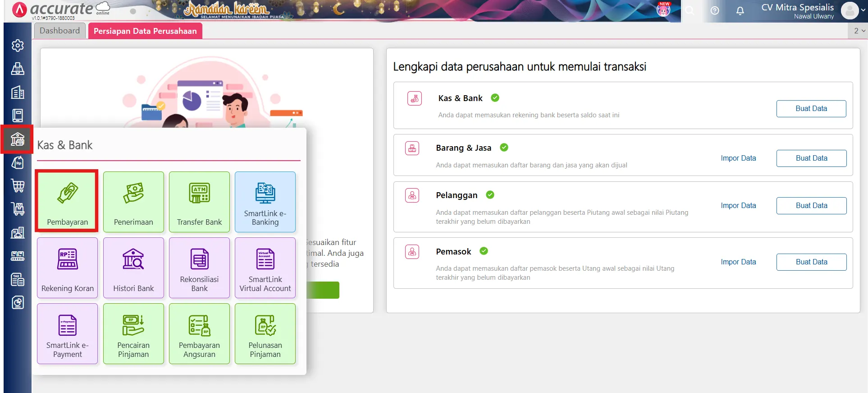Click the NEW mascot avatar icon
Image resolution: width=868 pixels, height=393 pixels.
click(x=663, y=9)
